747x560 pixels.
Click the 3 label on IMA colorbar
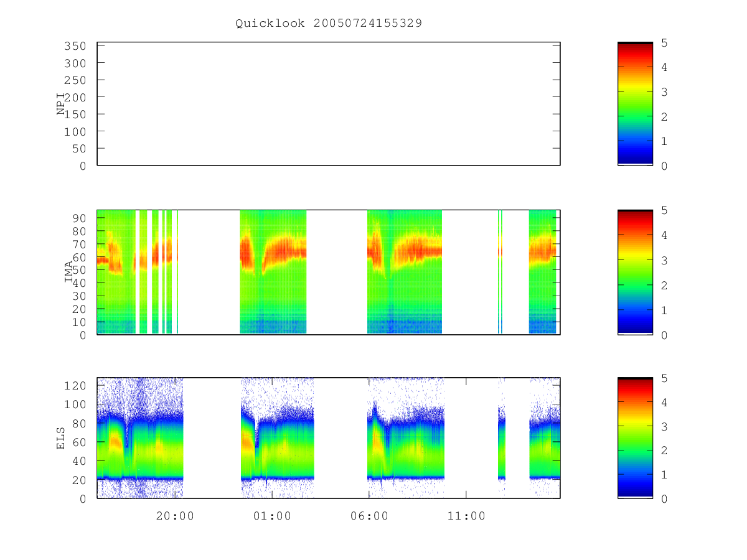pos(665,261)
